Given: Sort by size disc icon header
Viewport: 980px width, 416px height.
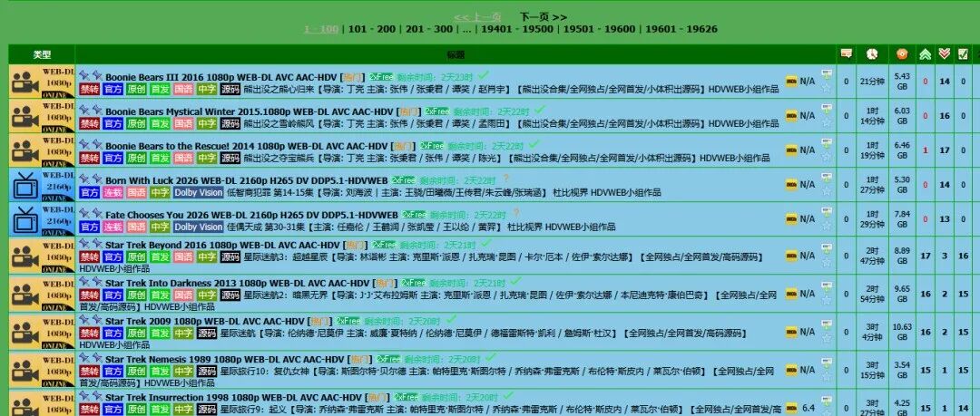Looking at the screenshot, I should point(901,54).
